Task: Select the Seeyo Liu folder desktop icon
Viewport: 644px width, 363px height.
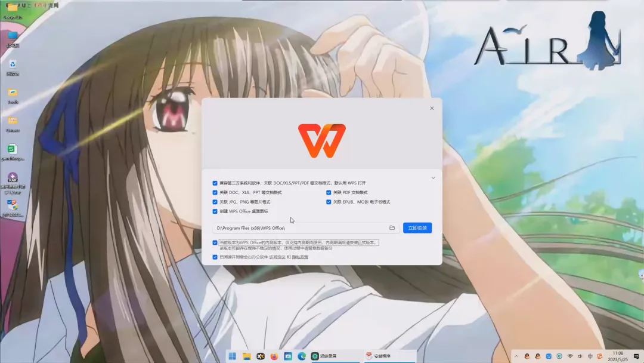Action: (x=13, y=11)
